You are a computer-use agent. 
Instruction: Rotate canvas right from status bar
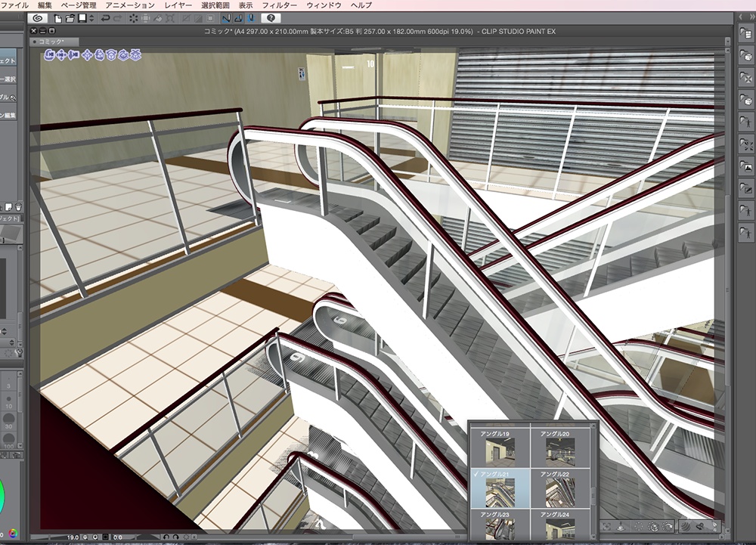pyautogui.click(x=175, y=537)
